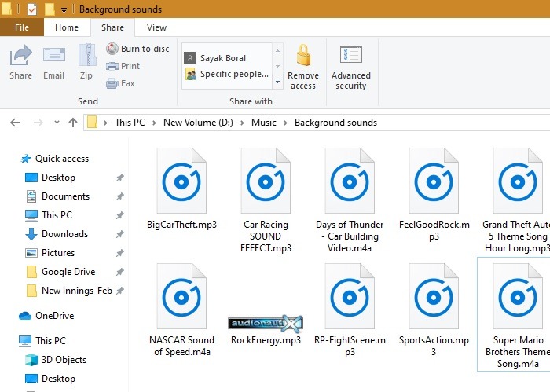Open Advanced security settings

point(350,68)
